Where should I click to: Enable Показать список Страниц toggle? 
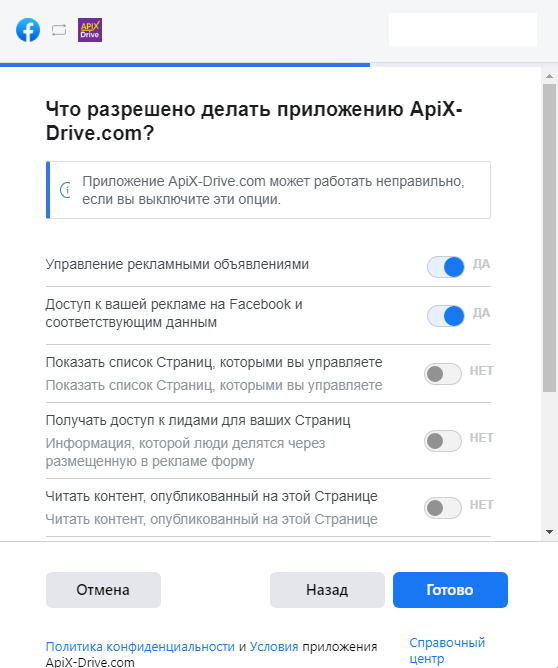click(x=443, y=374)
